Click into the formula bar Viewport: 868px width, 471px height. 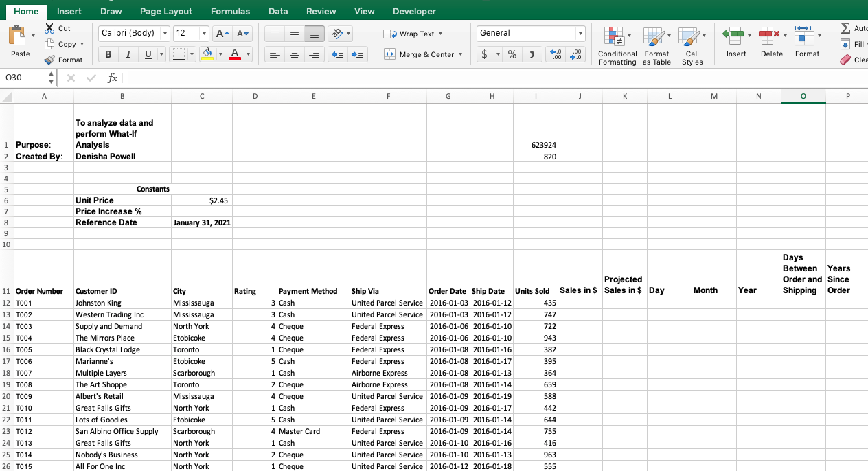click(494, 78)
